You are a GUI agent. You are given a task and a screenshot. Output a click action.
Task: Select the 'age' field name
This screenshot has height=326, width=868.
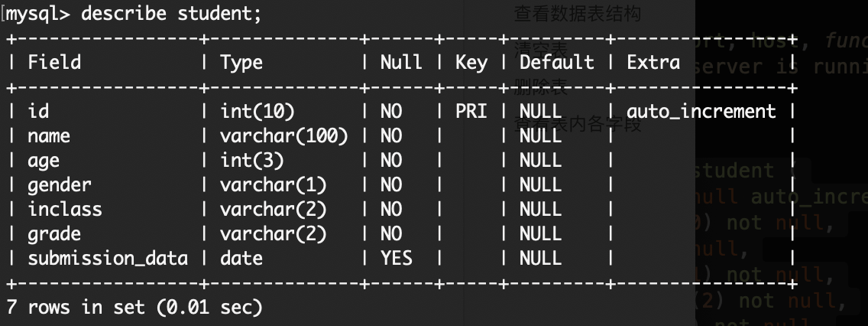(x=44, y=161)
